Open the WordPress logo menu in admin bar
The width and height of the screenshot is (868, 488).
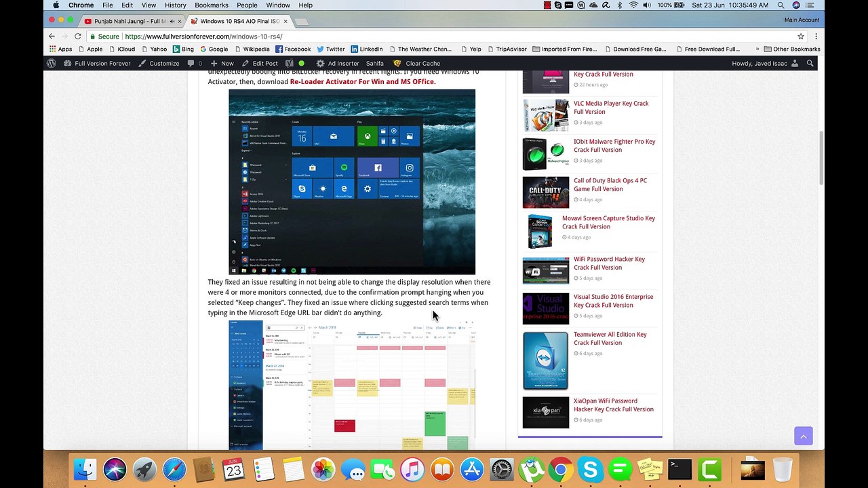(51, 63)
